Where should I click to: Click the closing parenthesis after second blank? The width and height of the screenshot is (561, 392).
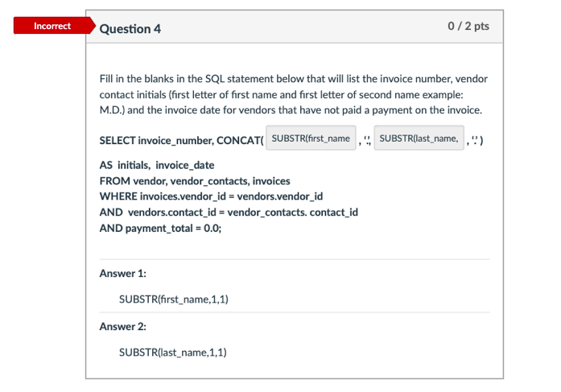click(481, 140)
